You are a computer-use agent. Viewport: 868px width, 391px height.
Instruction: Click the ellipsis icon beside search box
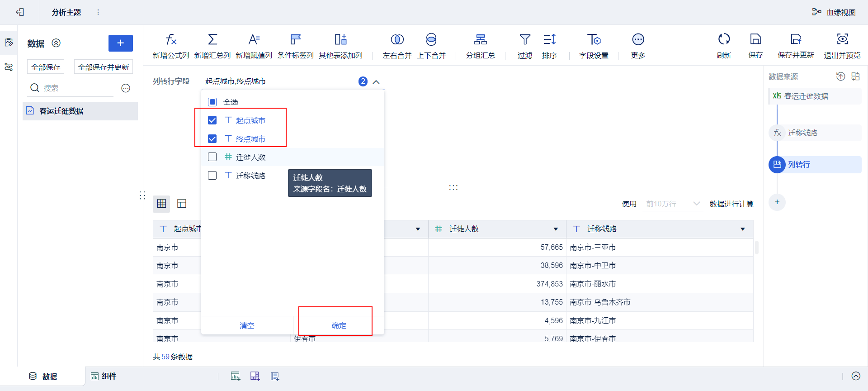(x=126, y=88)
